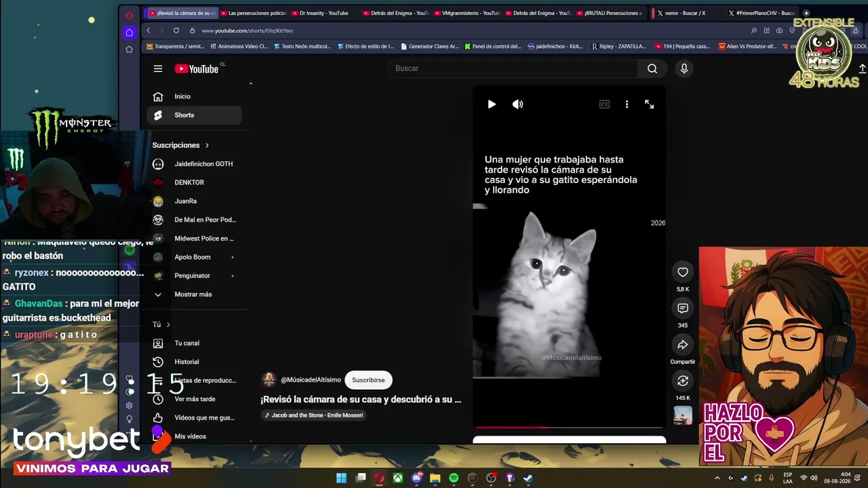Open the three-dot options on the Short
Screen dimensions: 868x488
(627, 104)
